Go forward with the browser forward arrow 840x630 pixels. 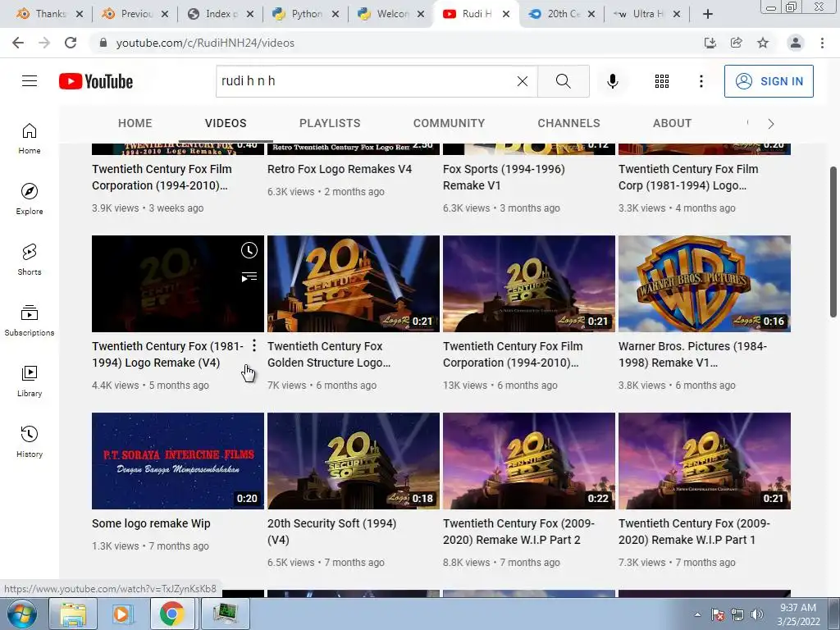(44, 43)
